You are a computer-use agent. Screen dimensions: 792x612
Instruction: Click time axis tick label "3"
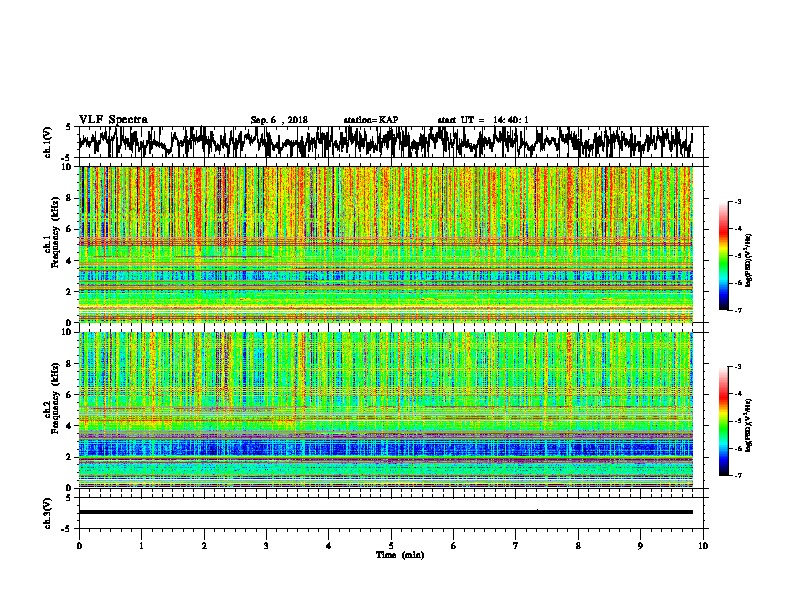point(266,546)
